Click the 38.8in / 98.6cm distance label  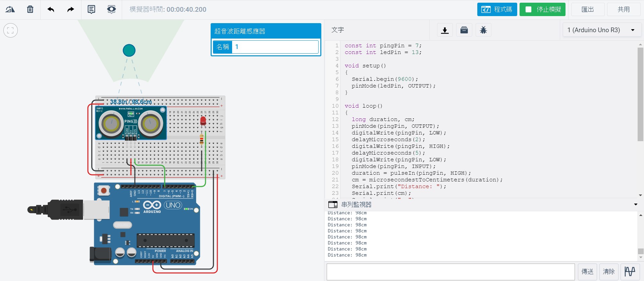[x=131, y=102]
